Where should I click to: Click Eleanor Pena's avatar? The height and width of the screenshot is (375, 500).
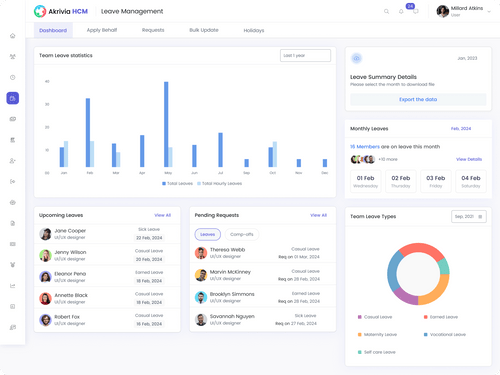[45, 277]
